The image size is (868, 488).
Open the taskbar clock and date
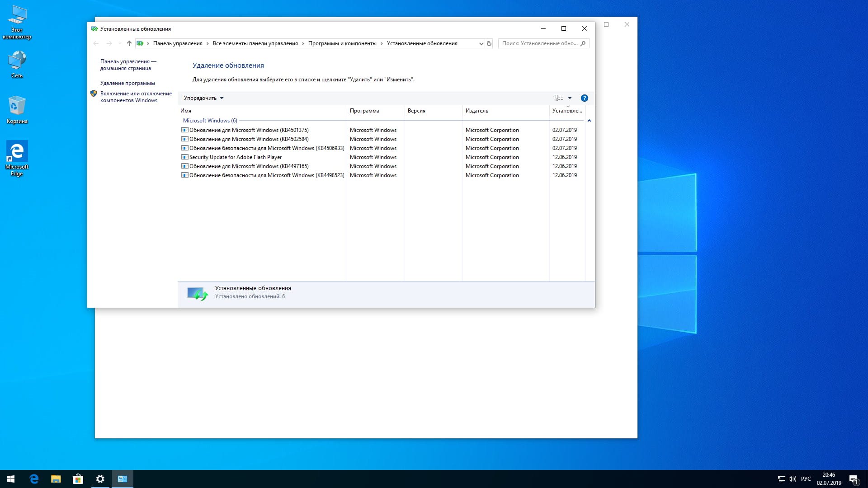coord(829,479)
